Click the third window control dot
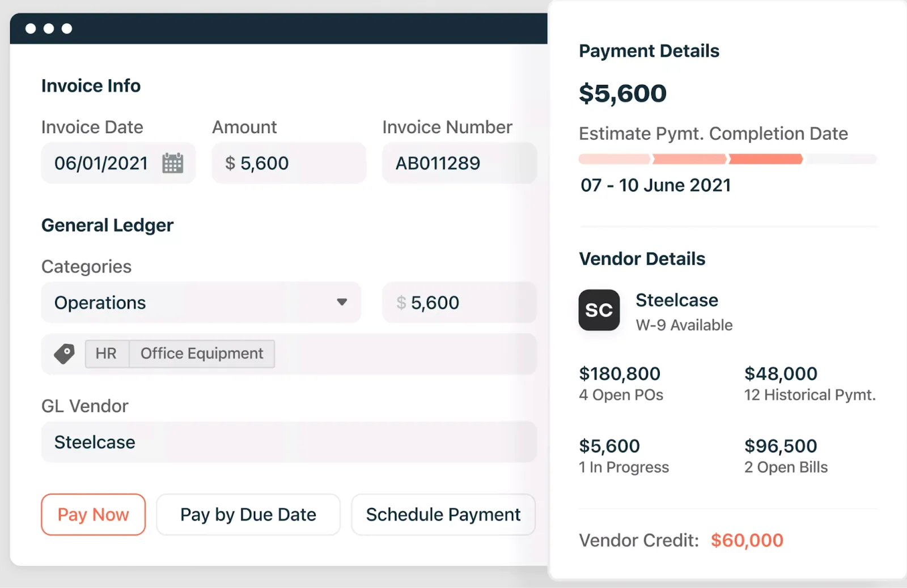Image resolution: width=907 pixels, height=588 pixels. pos(67,28)
